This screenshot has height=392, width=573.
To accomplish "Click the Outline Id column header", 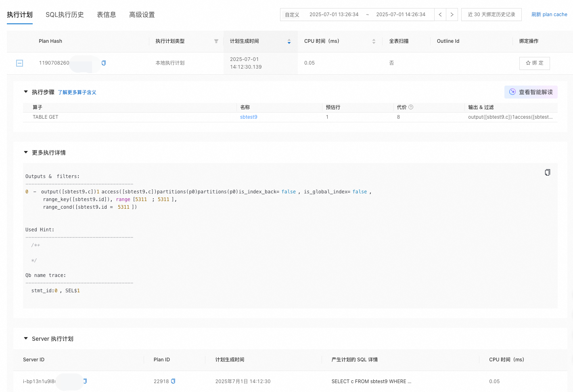I will (x=448, y=41).
